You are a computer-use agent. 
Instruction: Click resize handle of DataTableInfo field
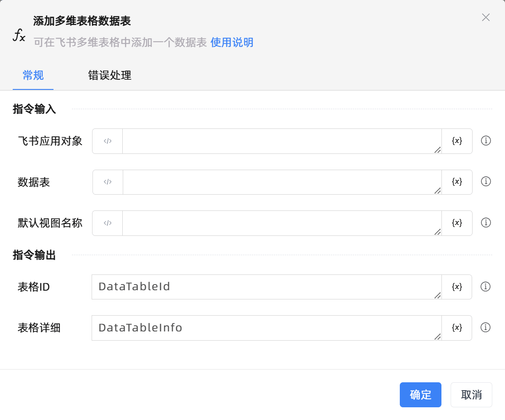point(437,337)
